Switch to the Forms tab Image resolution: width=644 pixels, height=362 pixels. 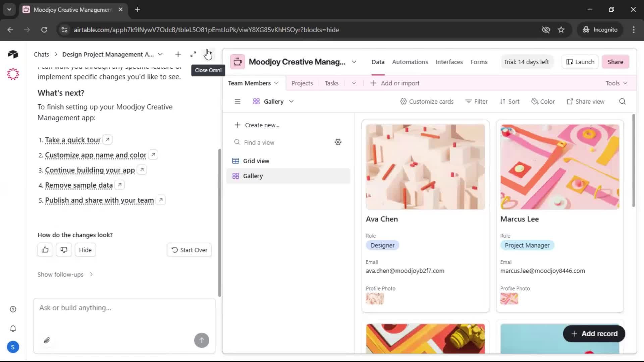click(479, 62)
